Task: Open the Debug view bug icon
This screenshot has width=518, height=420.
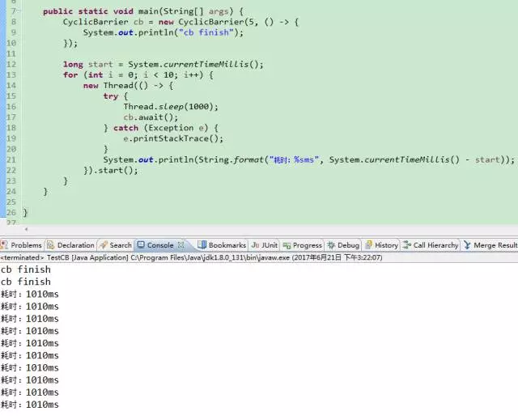Action: 331,245
